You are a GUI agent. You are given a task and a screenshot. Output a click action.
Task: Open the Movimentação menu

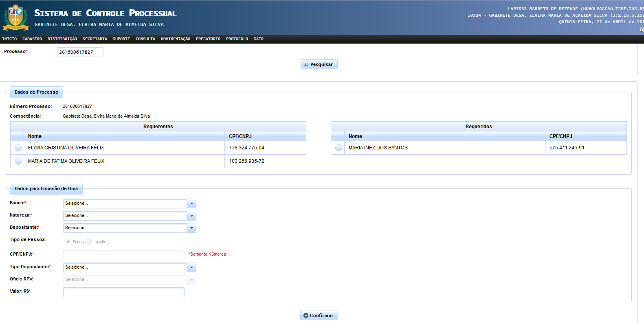point(175,39)
